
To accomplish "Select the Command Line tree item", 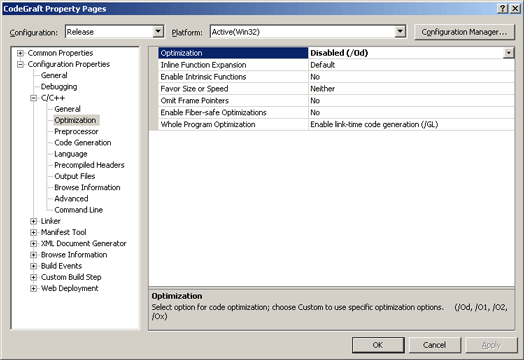I will (x=79, y=210).
